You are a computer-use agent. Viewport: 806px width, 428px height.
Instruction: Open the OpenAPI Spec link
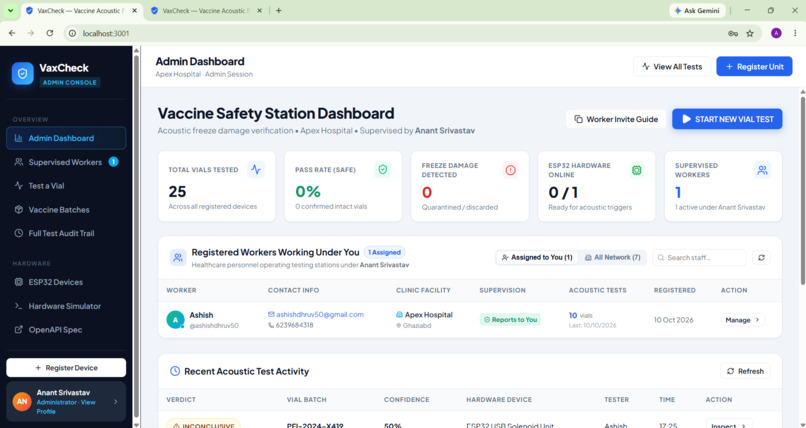click(x=66, y=329)
